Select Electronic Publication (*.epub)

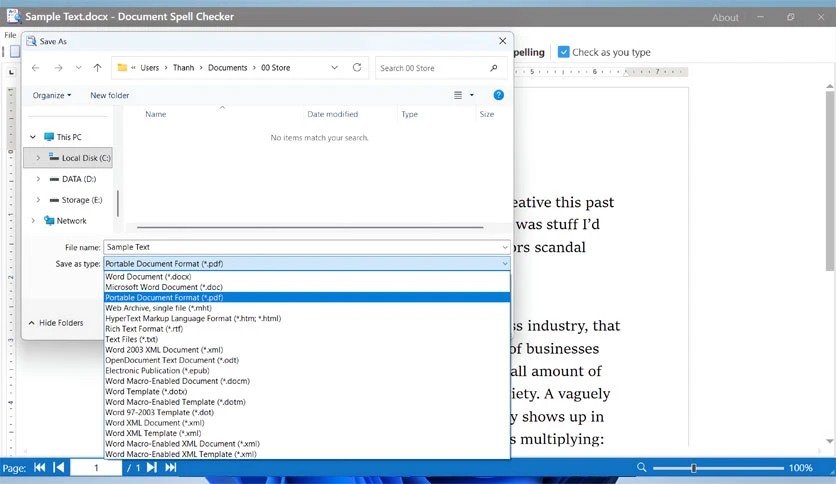pos(307,370)
